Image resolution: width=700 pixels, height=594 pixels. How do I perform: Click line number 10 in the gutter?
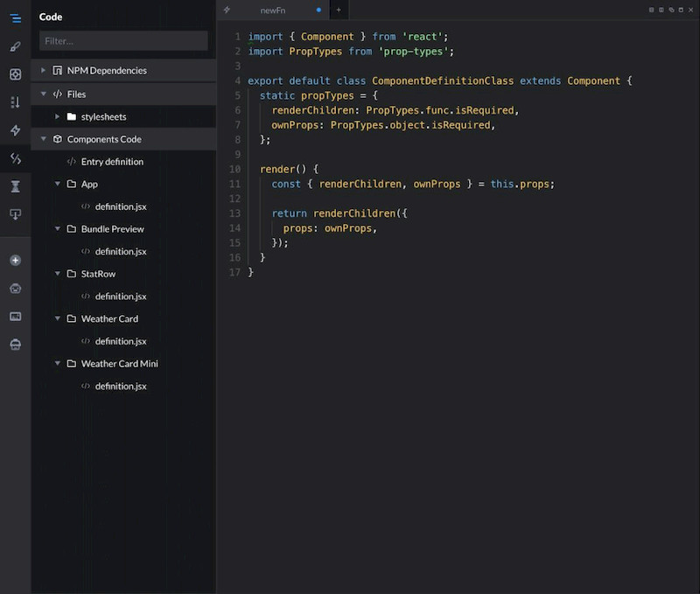click(234, 169)
